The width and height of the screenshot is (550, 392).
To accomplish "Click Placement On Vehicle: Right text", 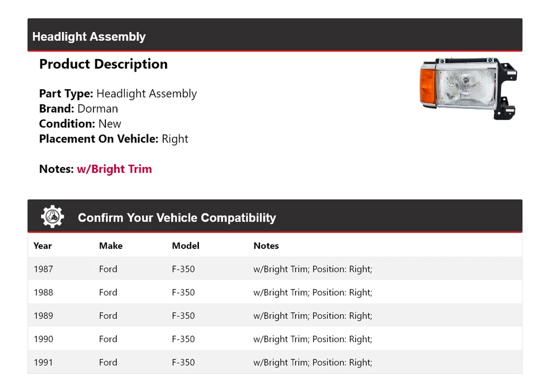I will tap(113, 138).
